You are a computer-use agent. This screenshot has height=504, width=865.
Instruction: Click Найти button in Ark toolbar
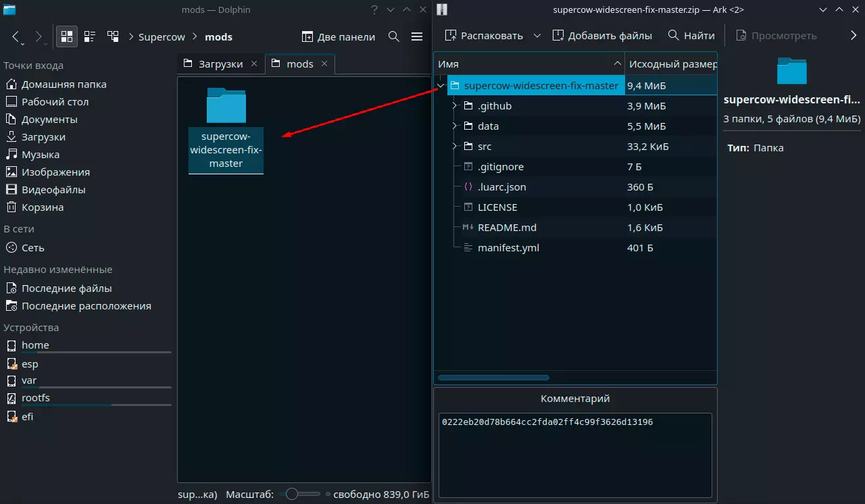tap(691, 36)
